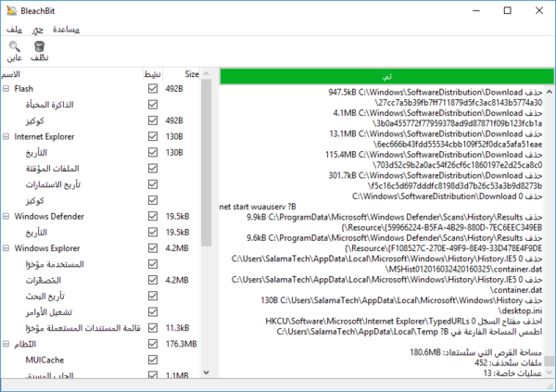
Task: Open the حرر (Edit) menu
Action: (x=38, y=30)
